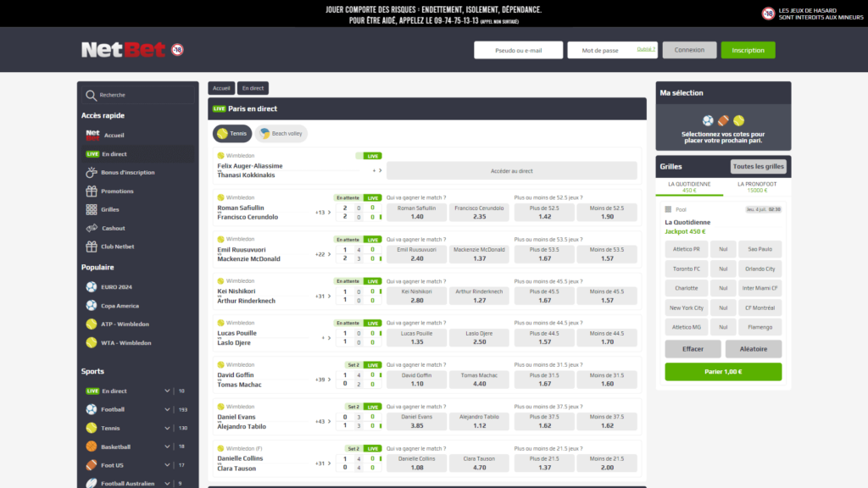
Task: Open En direct in quick access menu
Action: [138, 154]
